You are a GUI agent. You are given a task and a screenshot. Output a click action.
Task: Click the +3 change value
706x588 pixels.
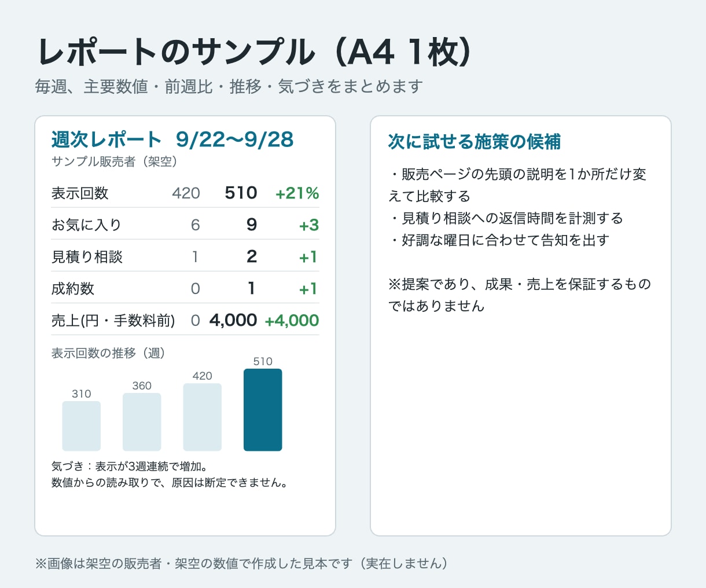pyautogui.click(x=309, y=225)
